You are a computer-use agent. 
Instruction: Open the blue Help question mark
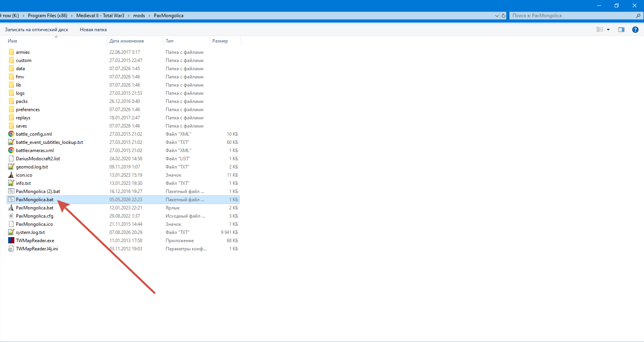(635, 30)
